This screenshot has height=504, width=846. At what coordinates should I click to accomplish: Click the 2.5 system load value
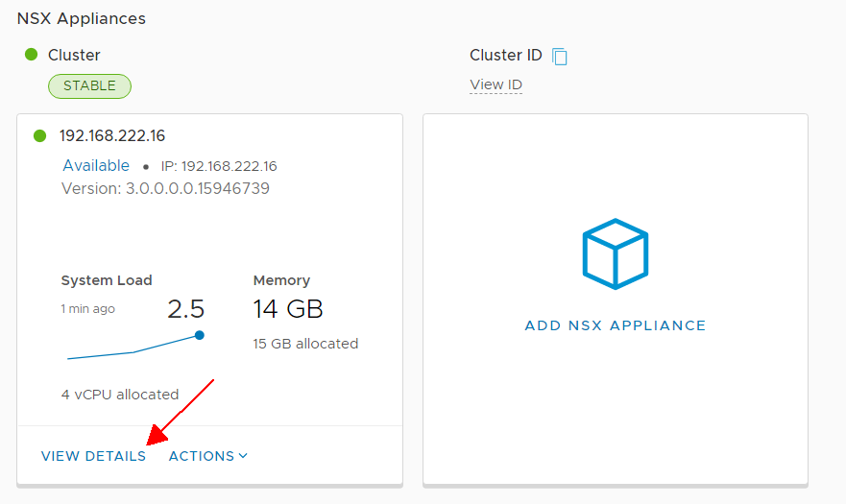pos(185,309)
